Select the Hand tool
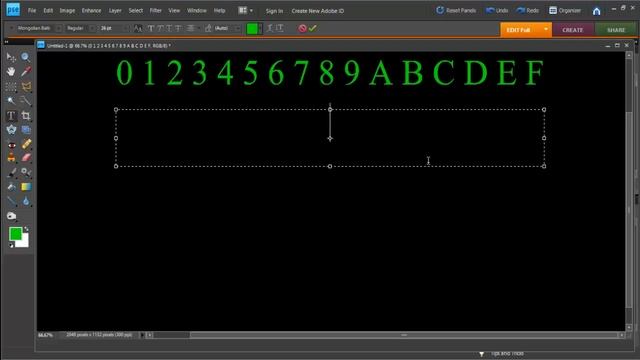This screenshot has width=640, height=360. 11,71
